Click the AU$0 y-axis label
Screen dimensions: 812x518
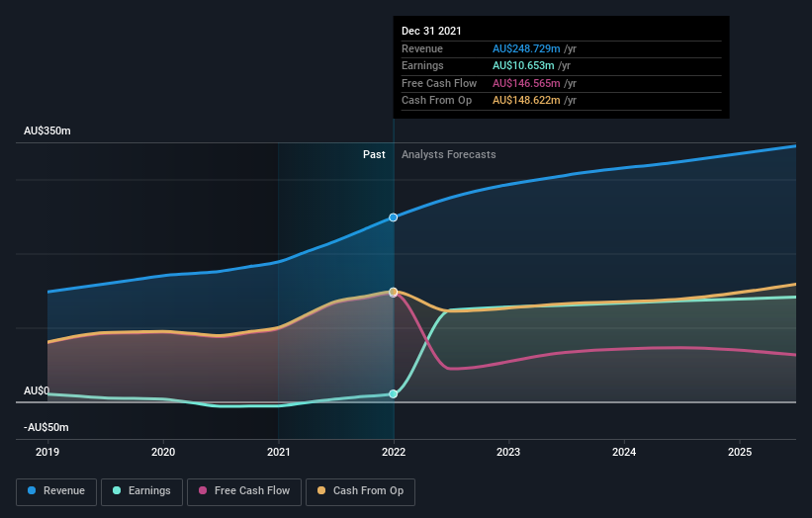pyautogui.click(x=37, y=390)
